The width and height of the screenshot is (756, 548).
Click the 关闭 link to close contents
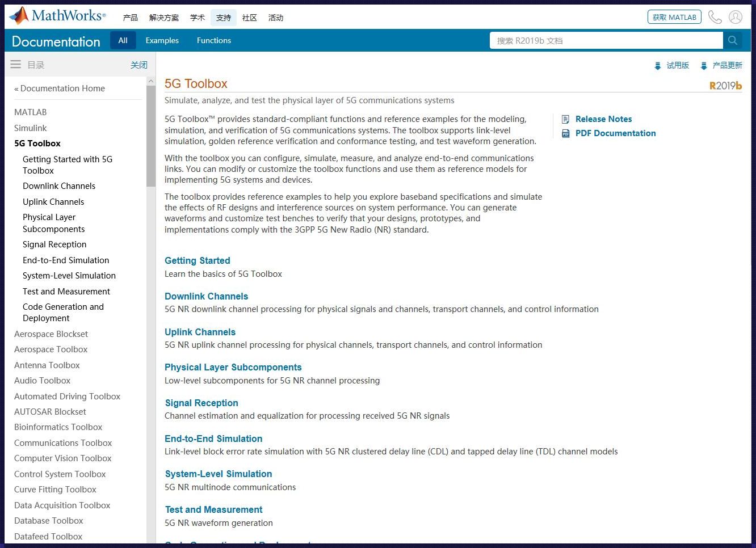139,65
